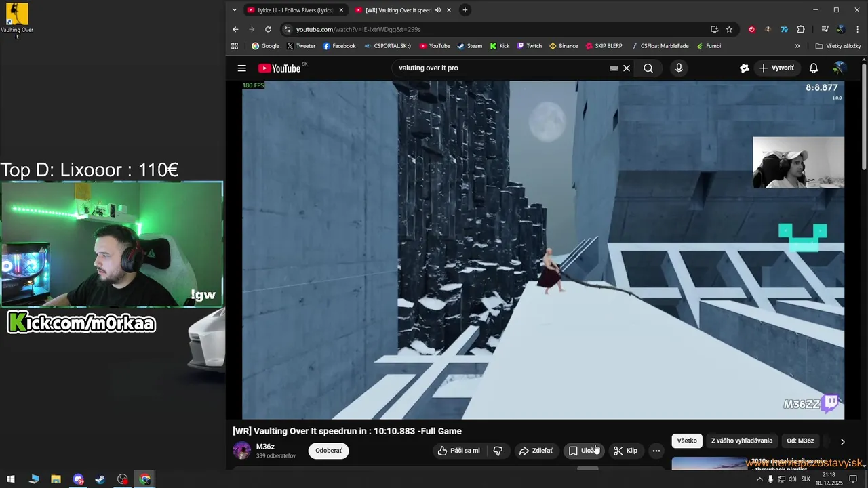The width and height of the screenshot is (868, 488).
Task: Bookmark this page with the star icon
Action: 729,29
